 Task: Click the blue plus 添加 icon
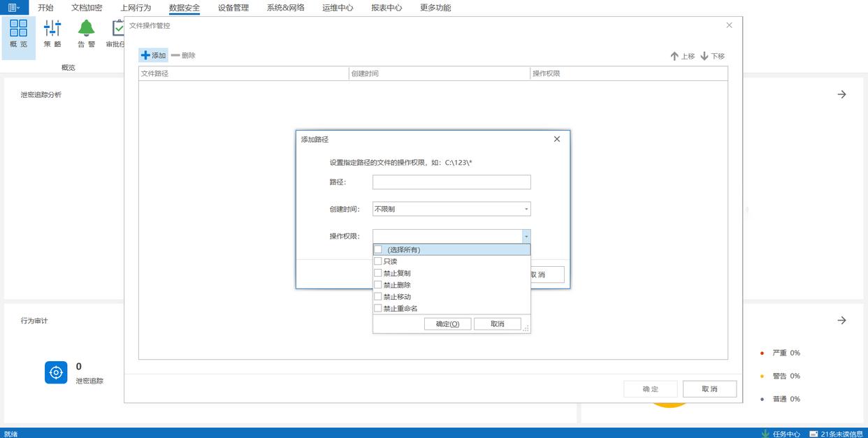[145, 55]
